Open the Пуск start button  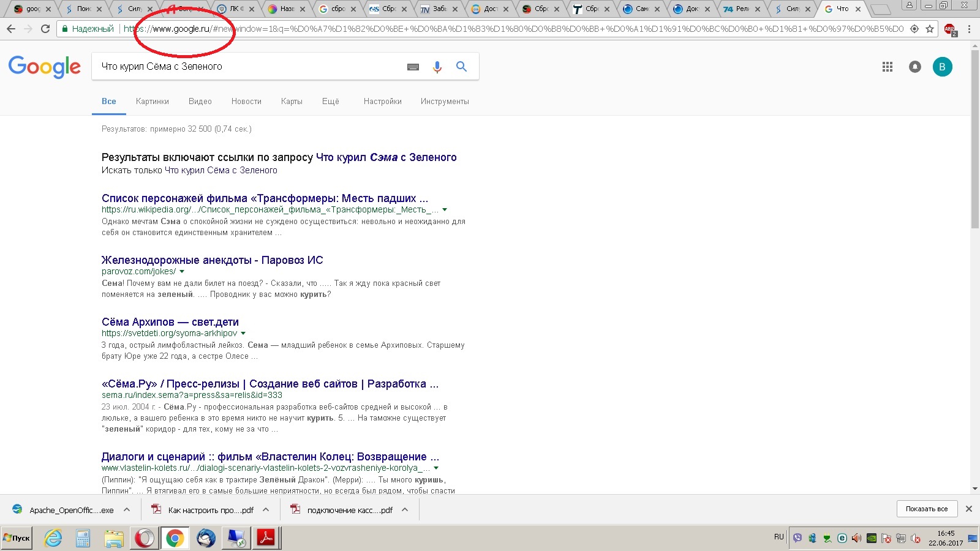coord(17,538)
